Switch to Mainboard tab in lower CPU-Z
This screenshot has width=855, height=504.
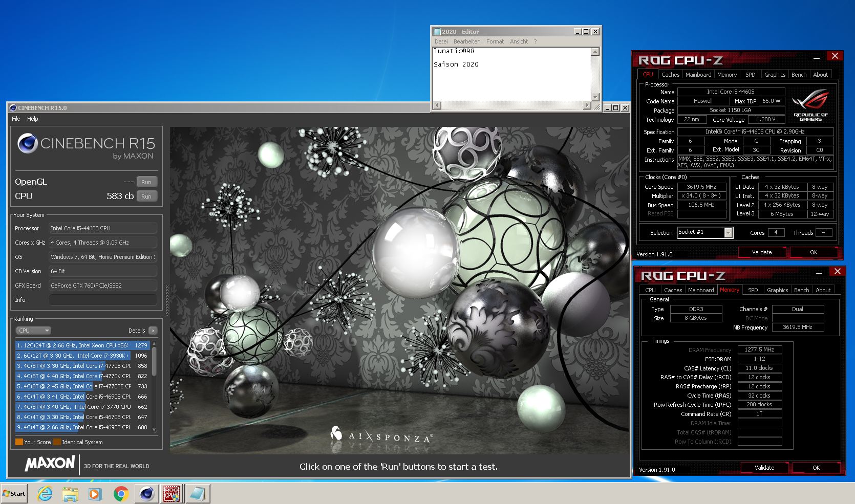(701, 290)
